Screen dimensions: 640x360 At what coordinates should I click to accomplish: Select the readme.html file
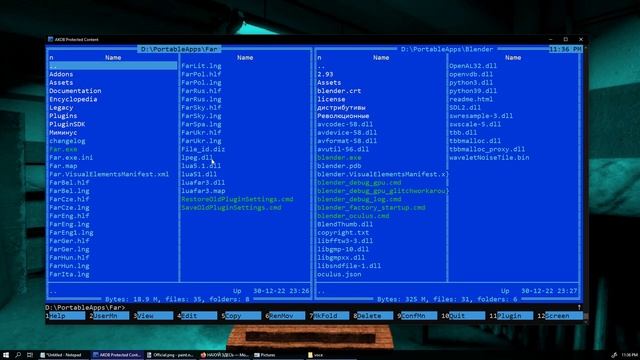[471, 99]
